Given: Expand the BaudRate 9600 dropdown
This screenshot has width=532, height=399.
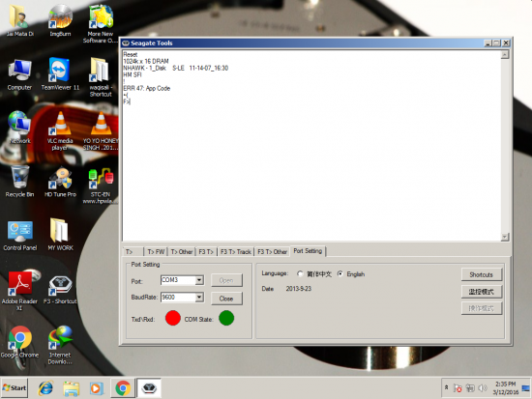Looking at the screenshot, I should (x=199, y=298).
